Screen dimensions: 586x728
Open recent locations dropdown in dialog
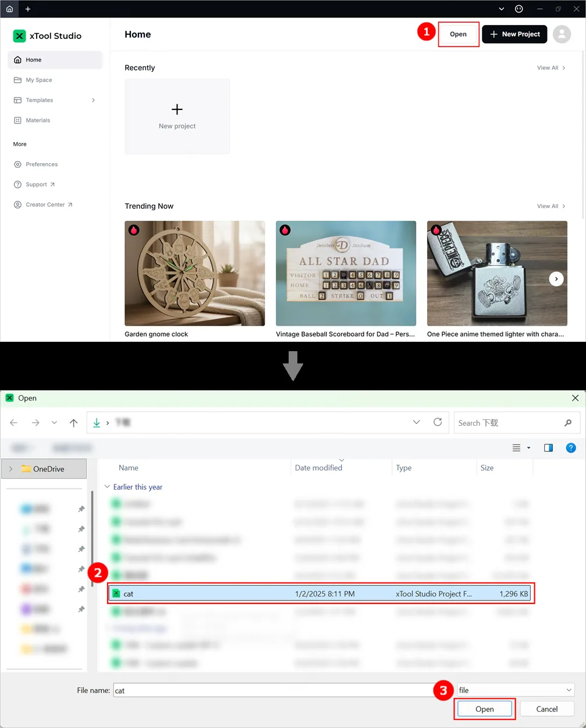click(x=54, y=423)
